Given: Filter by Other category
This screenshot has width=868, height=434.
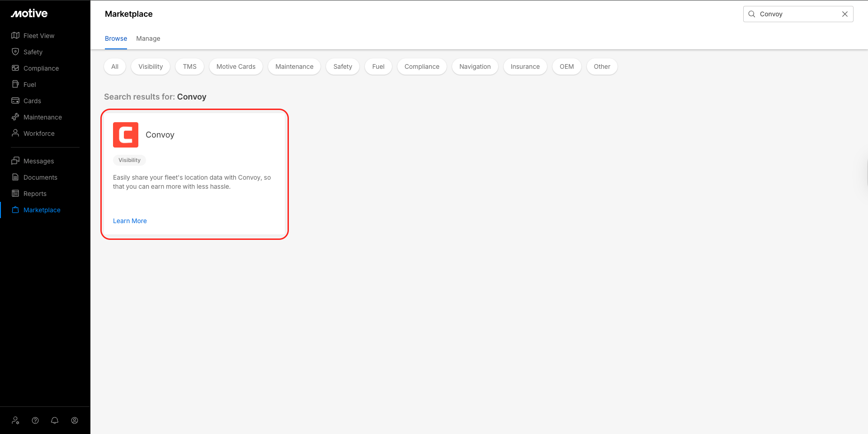Looking at the screenshot, I should (602, 67).
